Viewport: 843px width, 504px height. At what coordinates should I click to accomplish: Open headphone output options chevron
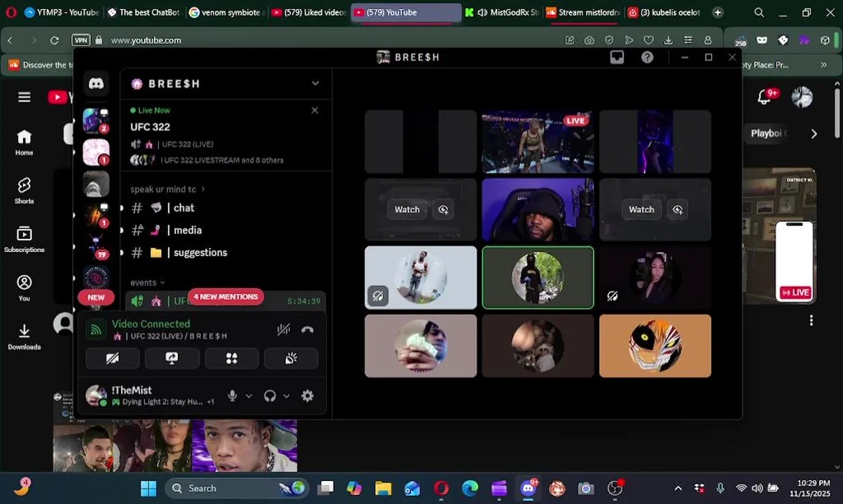286,396
